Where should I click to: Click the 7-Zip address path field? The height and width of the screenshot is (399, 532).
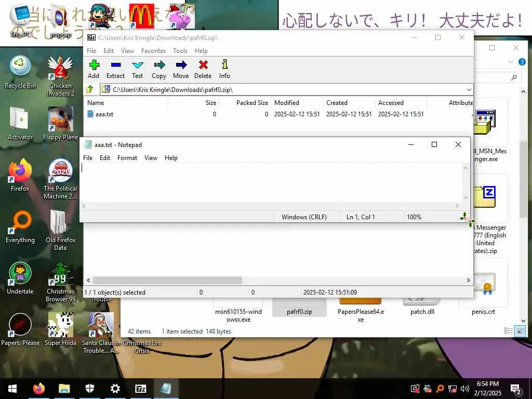pos(286,89)
